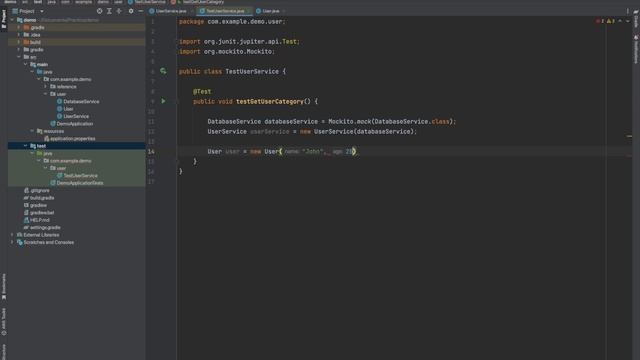The image size is (640, 360).
Task: Click the DemoApplication class icon in tree
Action: tap(53, 123)
